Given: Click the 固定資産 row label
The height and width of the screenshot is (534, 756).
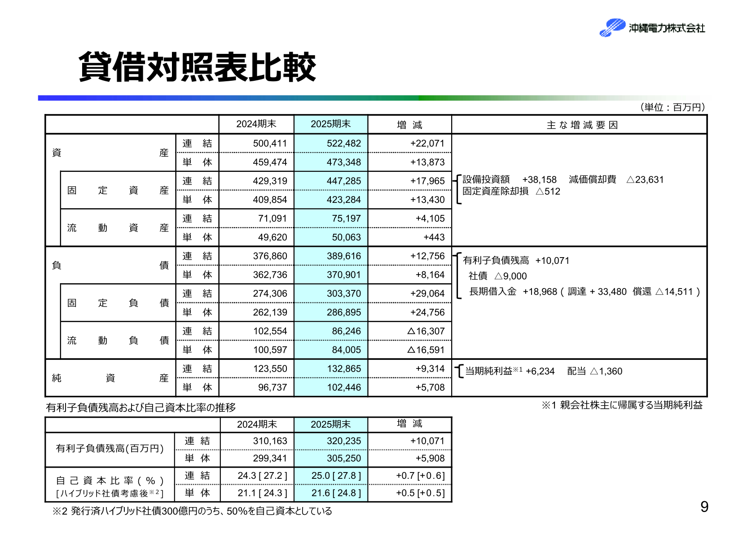Looking at the screenshot, I should click(x=118, y=190).
